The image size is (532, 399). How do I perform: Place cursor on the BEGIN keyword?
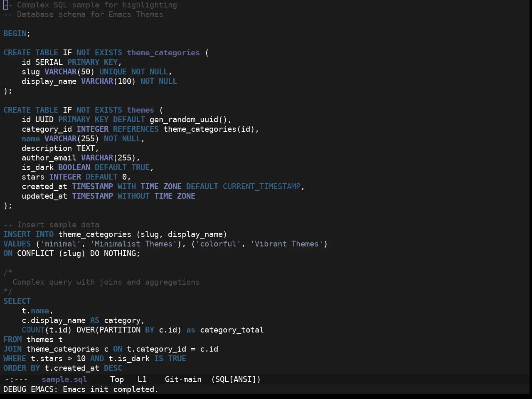15,33
